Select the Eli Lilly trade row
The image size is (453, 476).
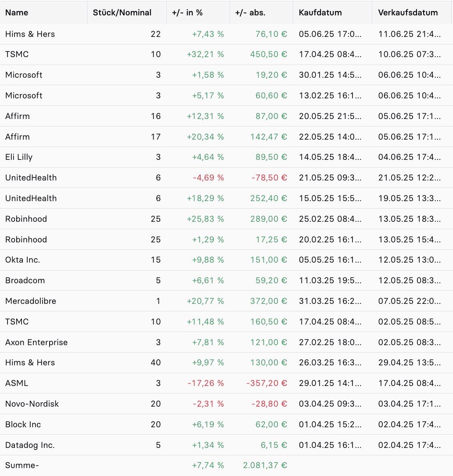pos(226,157)
